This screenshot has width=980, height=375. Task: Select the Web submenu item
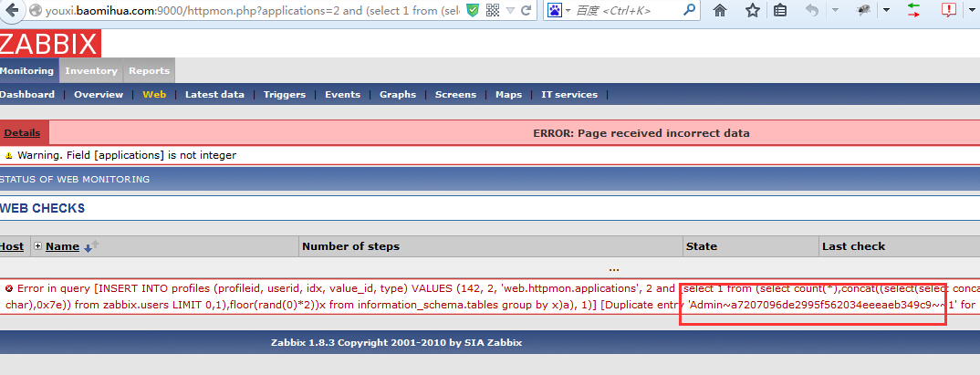pos(154,94)
